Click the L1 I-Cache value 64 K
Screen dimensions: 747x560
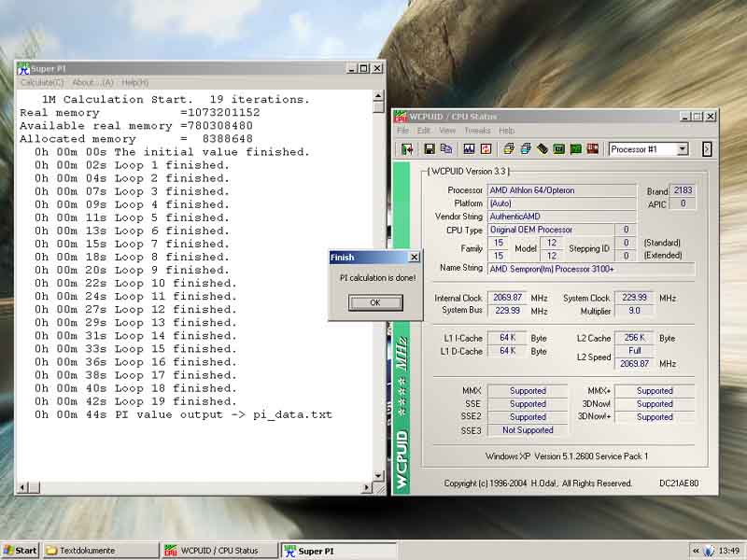pos(507,338)
